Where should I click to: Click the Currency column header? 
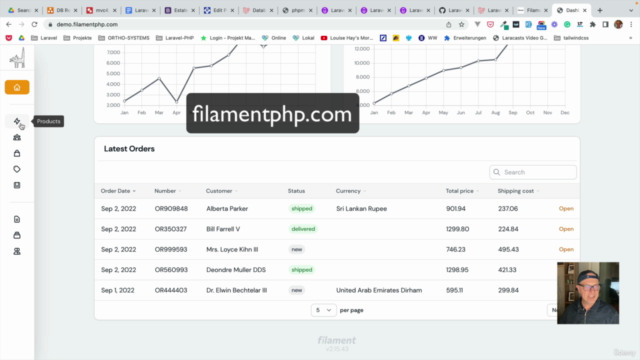(x=351, y=191)
